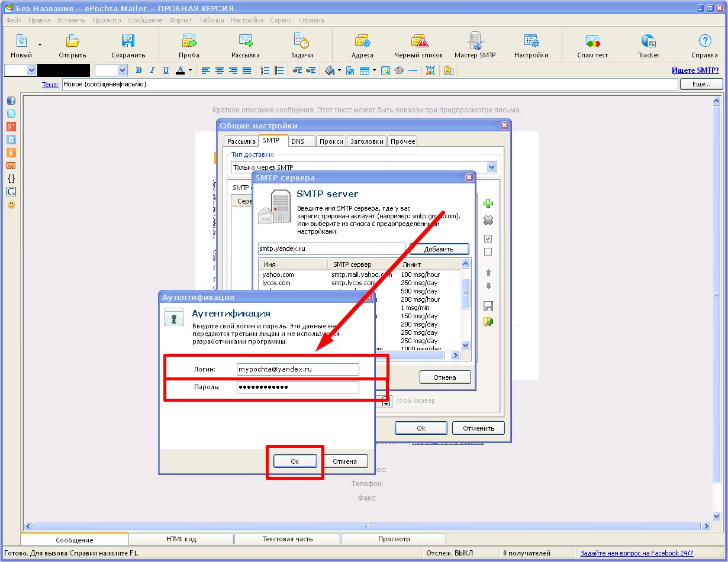This screenshot has width=728, height=562.
Task: Click the Пароль input field
Action: [298, 387]
